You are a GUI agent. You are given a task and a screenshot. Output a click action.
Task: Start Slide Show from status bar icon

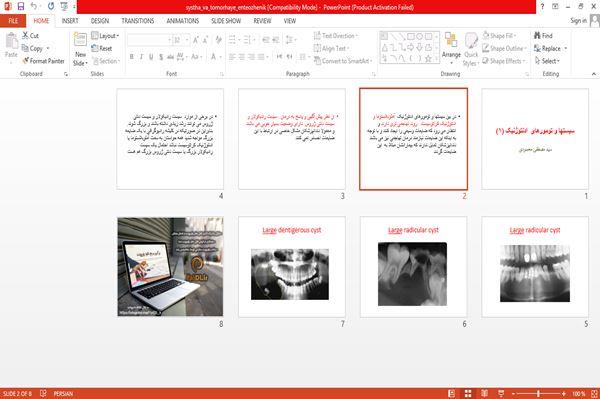[501, 393]
